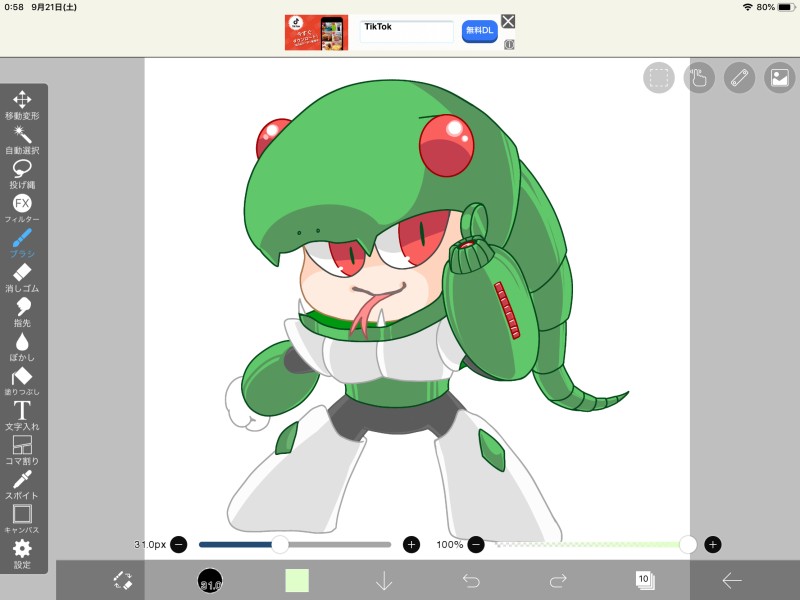Select the Transform (移動変形) tool
Screen dimensions: 800x600
point(22,105)
